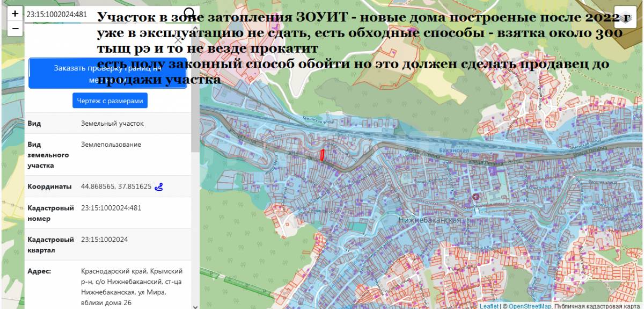Open the OpenStreetMap attribution link

coord(530,306)
